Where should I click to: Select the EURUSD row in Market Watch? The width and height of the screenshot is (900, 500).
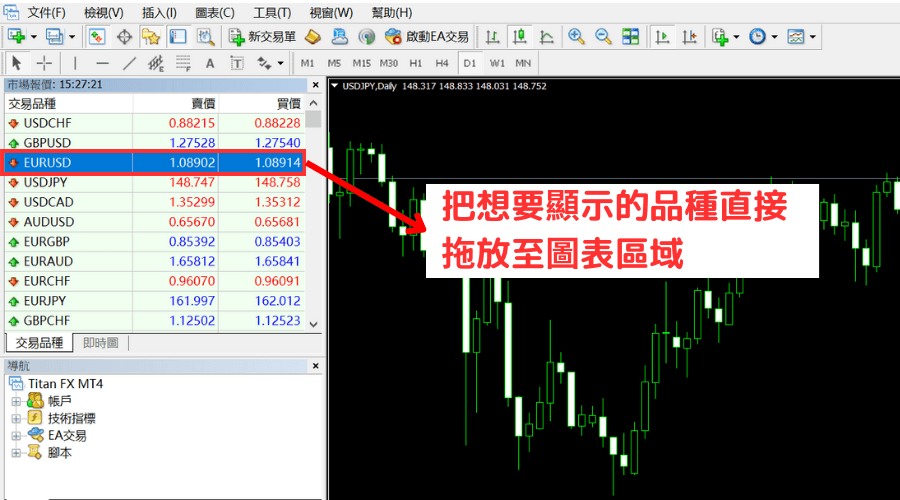pos(154,162)
